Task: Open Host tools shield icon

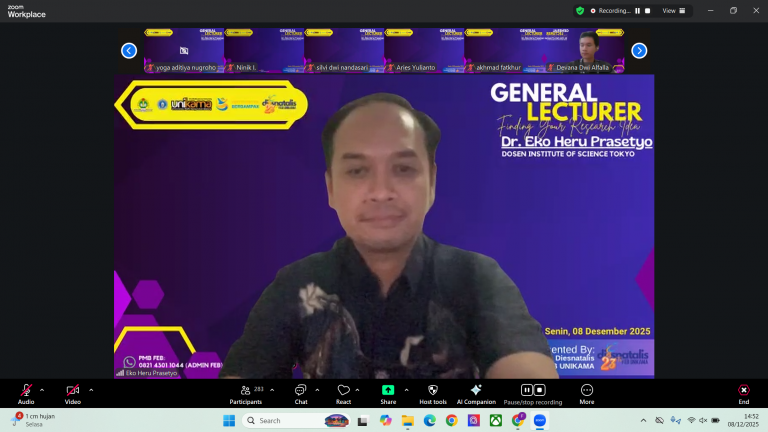Action: pyautogui.click(x=432, y=390)
